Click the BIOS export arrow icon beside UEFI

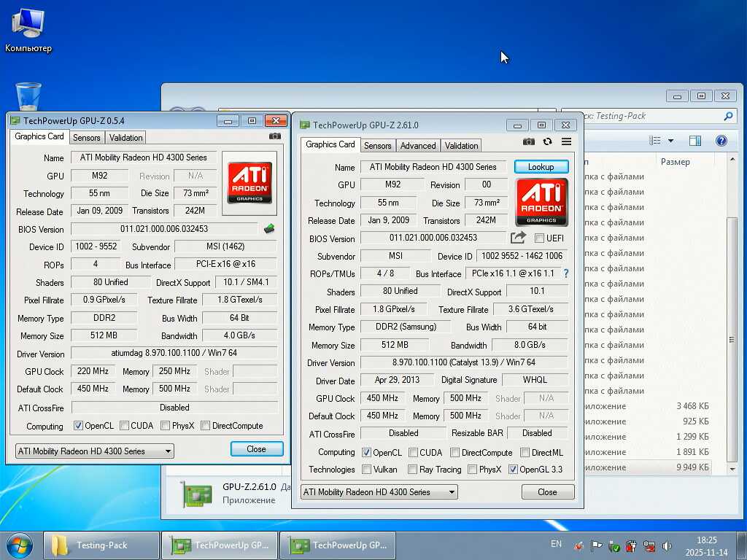pyautogui.click(x=518, y=238)
